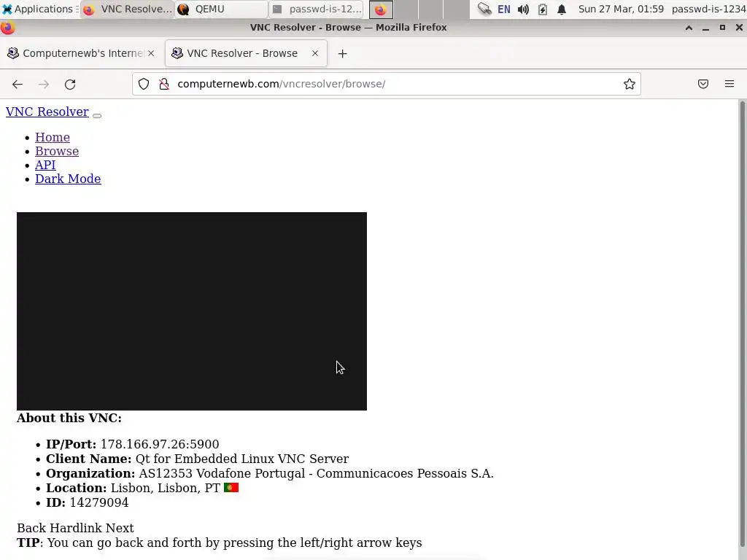Click the black VNC screenshot preview
The image size is (747, 560).
click(192, 311)
